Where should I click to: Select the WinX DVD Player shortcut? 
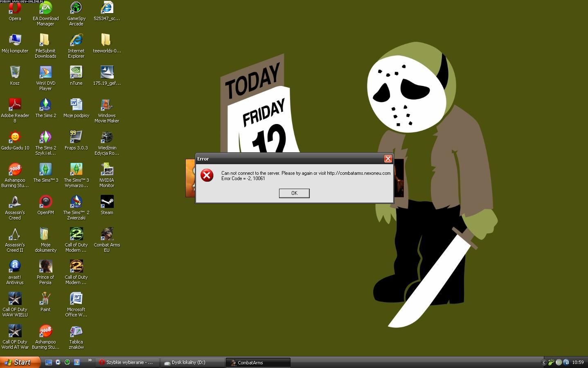coord(45,78)
